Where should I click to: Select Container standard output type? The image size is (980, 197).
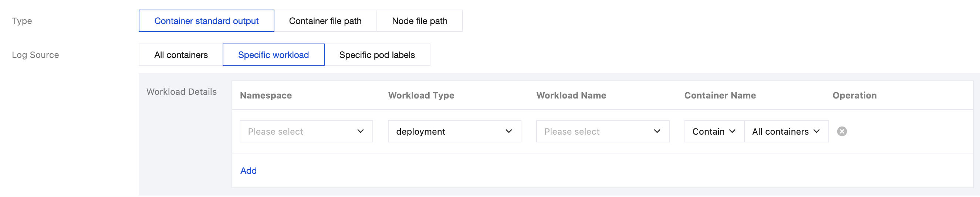pyautogui.click(x=206, y=21)
